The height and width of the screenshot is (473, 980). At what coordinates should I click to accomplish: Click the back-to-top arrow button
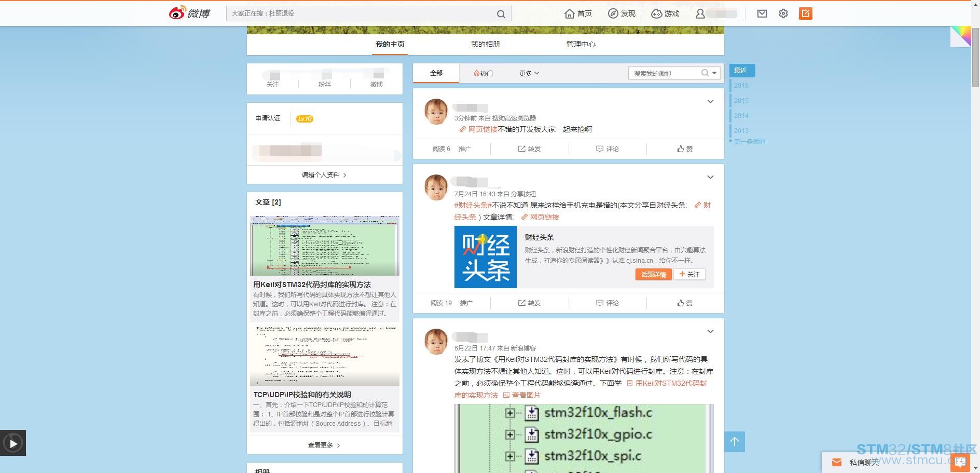click(735, 442)
